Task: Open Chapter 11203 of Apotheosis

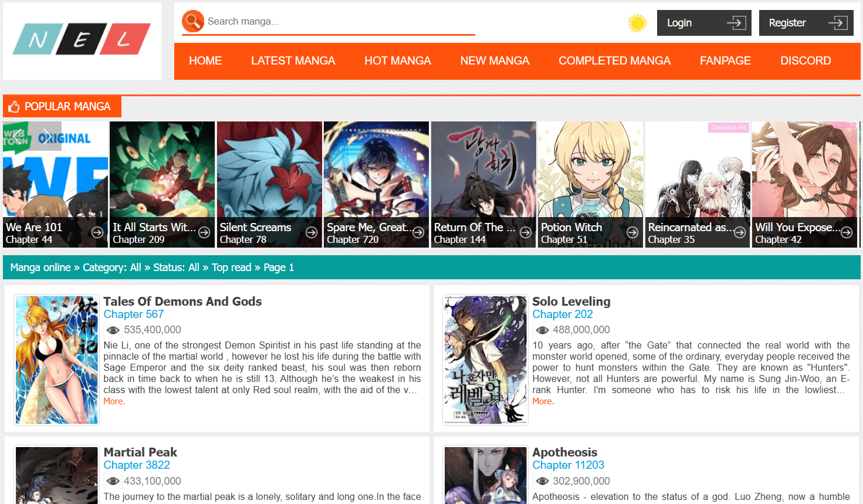Action: point(568,465)
